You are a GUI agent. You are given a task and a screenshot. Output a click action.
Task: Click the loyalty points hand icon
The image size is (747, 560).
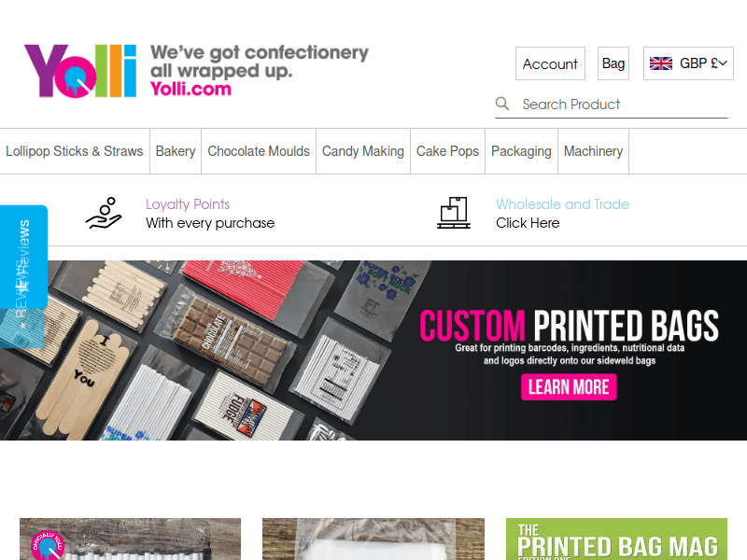104,213
